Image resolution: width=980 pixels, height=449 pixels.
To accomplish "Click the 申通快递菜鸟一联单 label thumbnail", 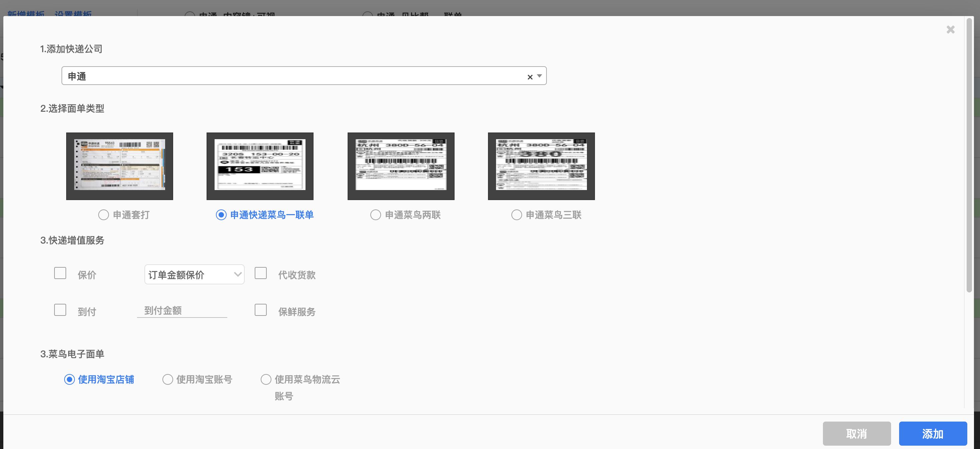I will (x=260, y=166).
